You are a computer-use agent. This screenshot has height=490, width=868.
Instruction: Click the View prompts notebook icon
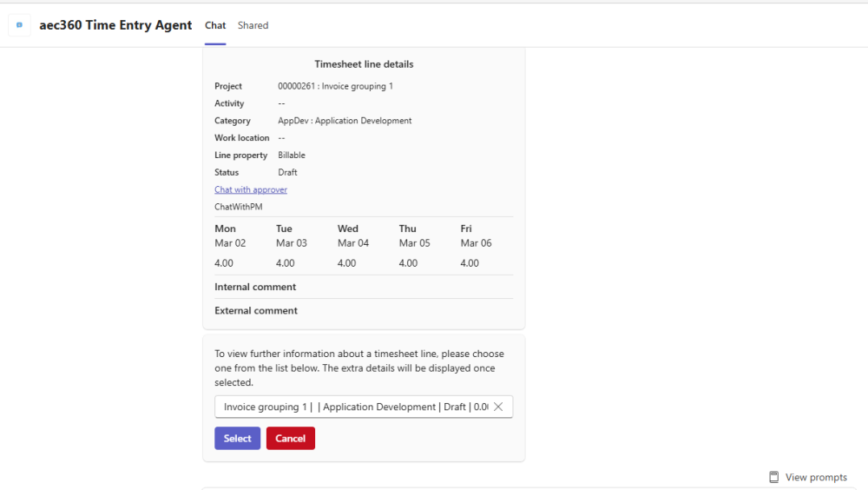click(773, 477)
